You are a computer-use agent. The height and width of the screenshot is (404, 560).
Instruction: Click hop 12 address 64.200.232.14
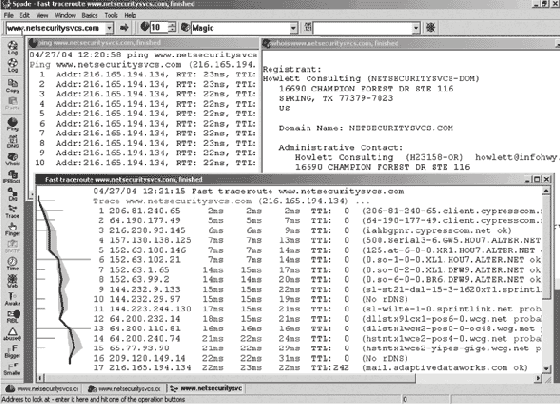[145, 319]
